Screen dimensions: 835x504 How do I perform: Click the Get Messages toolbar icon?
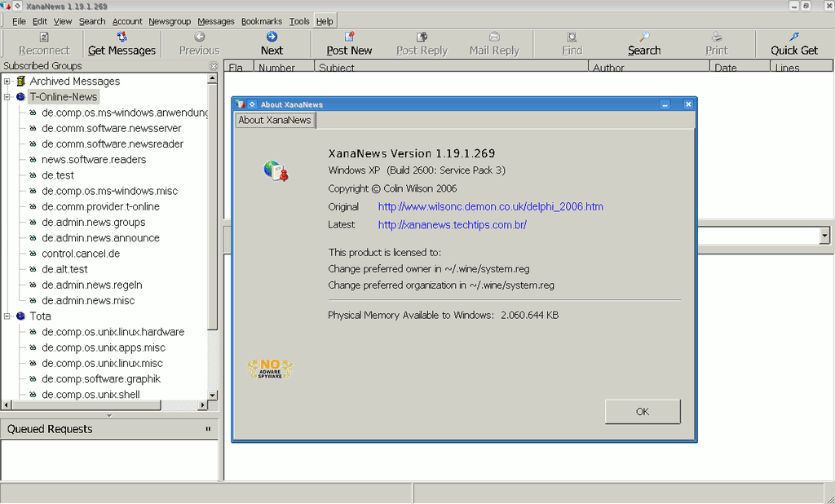click(121, 37)
